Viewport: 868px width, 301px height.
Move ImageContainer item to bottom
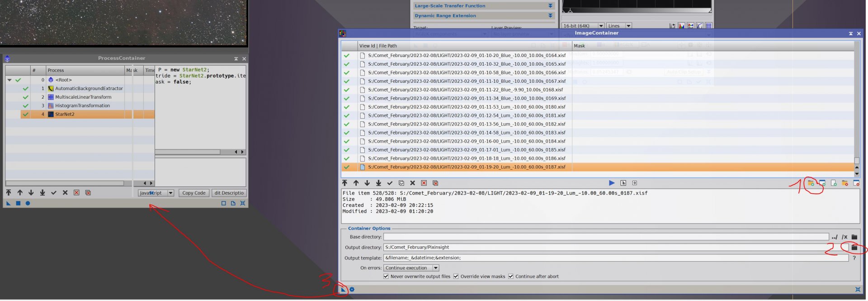pyautogui.click(x=378, y=183)
